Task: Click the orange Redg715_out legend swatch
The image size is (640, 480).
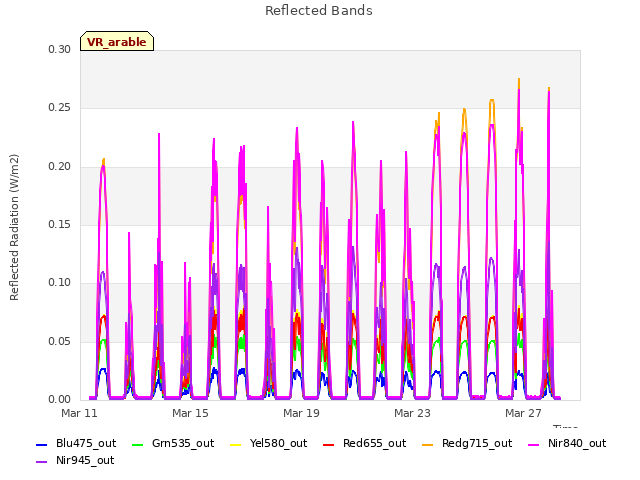Action: click(x=427, y=444)
